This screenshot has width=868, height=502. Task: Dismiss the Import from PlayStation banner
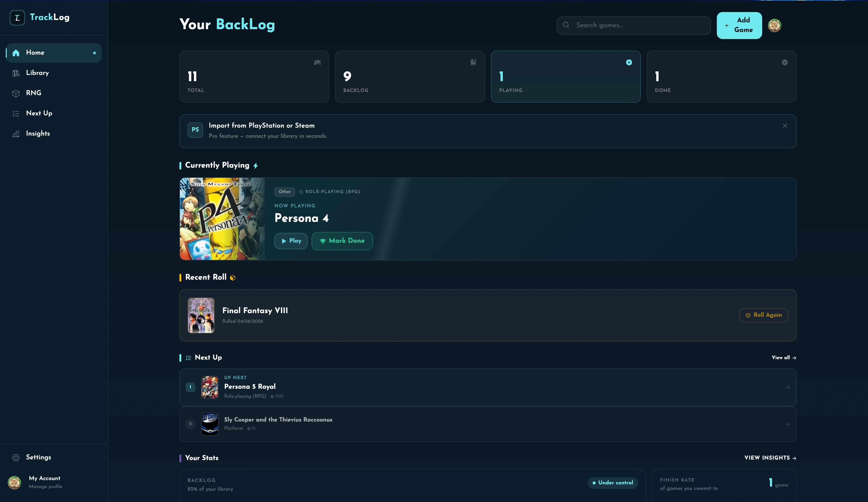pyautogui.click(x=785, y=126)
